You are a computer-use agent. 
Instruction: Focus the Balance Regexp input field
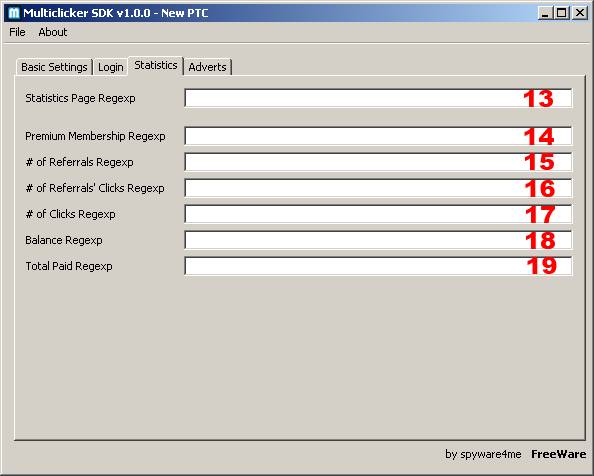point(378,240)
